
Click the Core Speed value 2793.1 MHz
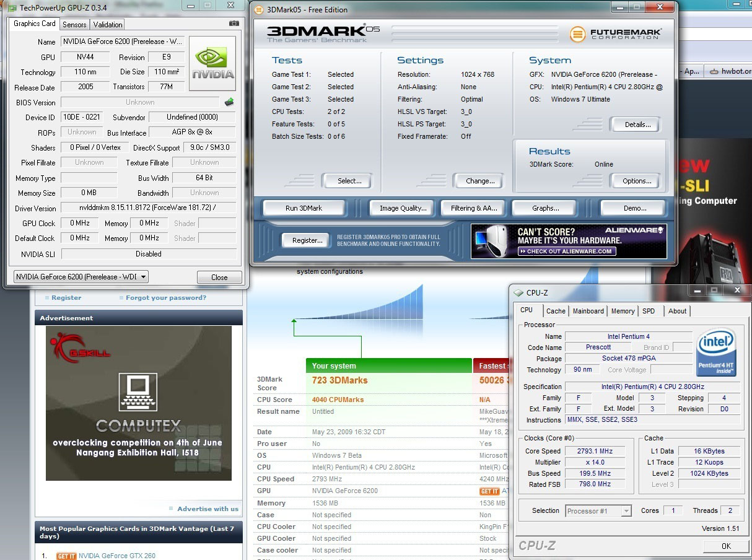tap(594, 451)
